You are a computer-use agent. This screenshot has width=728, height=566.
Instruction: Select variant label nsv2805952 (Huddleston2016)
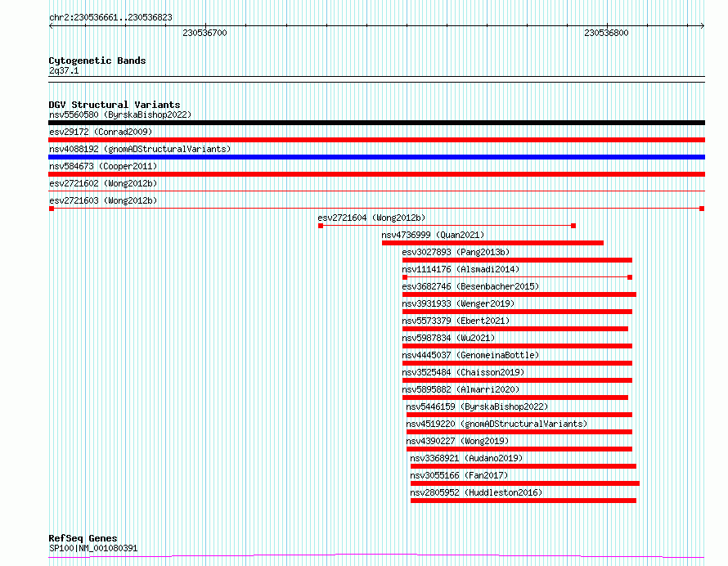(476, 492)
